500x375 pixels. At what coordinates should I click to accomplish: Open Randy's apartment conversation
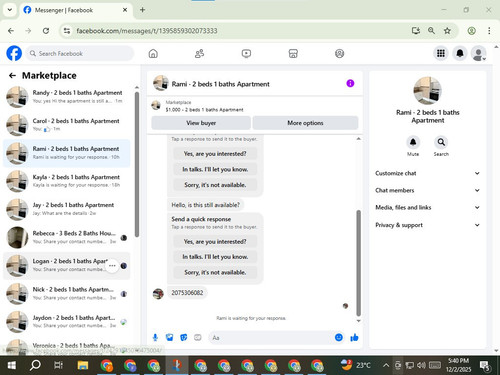click(67, 97)
